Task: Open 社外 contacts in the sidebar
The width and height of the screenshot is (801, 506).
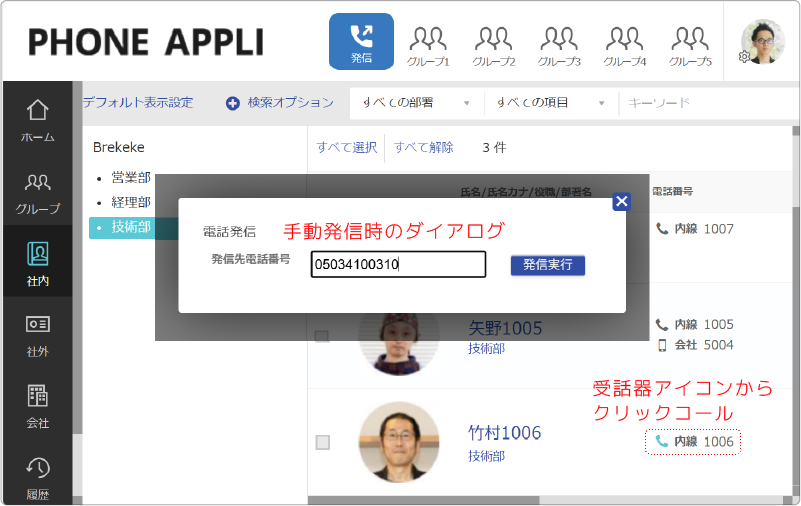Action: (37, 335)
